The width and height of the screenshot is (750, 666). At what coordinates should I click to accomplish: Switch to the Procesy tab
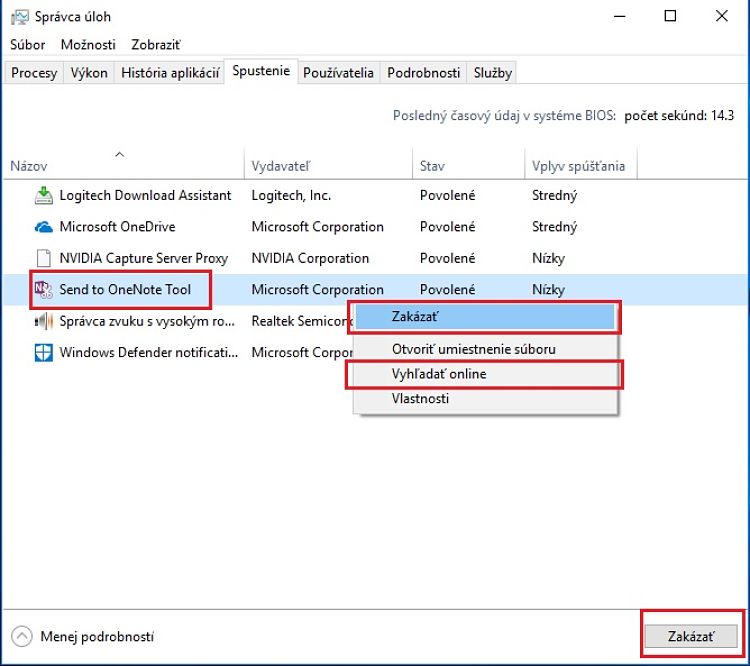click(34, 73)
